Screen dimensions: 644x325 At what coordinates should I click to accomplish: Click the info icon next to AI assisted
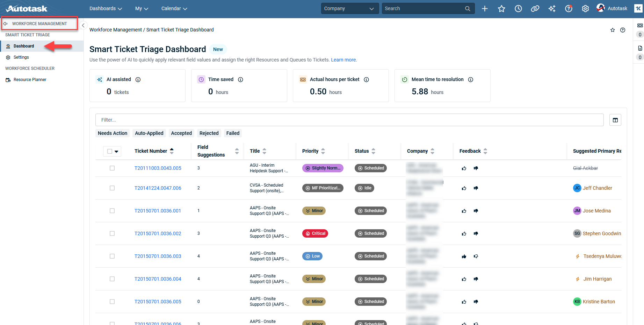click(x=138, y=80)
